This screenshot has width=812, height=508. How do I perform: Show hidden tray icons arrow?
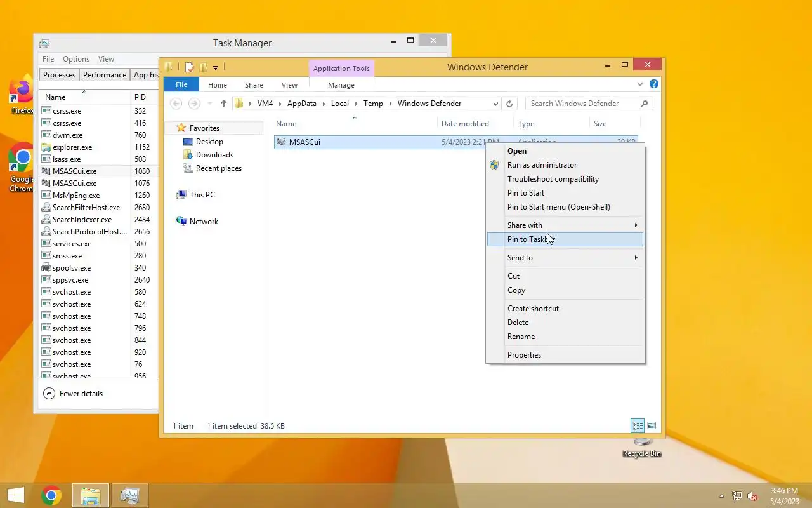[721, 496]
